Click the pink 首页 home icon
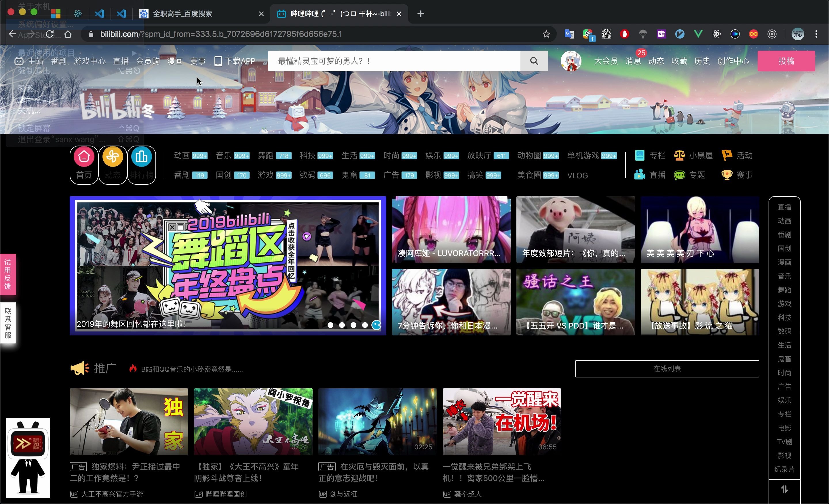The width and height of the screenshot is (829, 504). (x=84, y=157)
